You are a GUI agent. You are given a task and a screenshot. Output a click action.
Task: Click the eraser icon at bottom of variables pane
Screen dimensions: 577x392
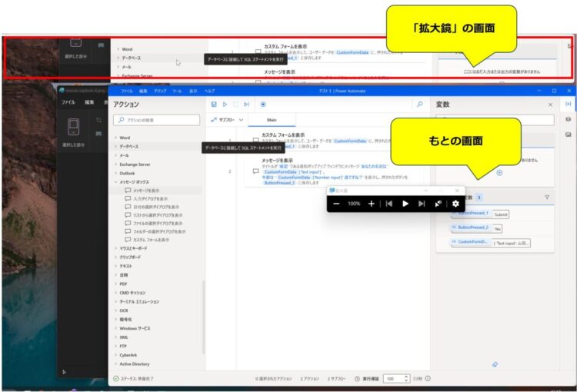click(495, 364)
